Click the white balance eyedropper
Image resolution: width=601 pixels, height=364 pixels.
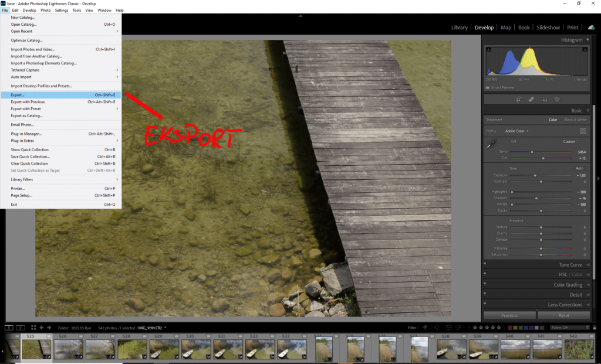(492, 142)
